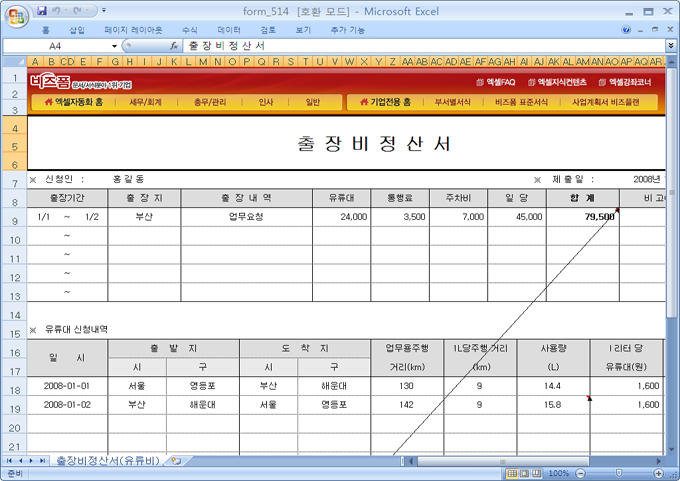
Task: Select the 출장비정산서(유류비) sheet tab
Action: (107, 461)
